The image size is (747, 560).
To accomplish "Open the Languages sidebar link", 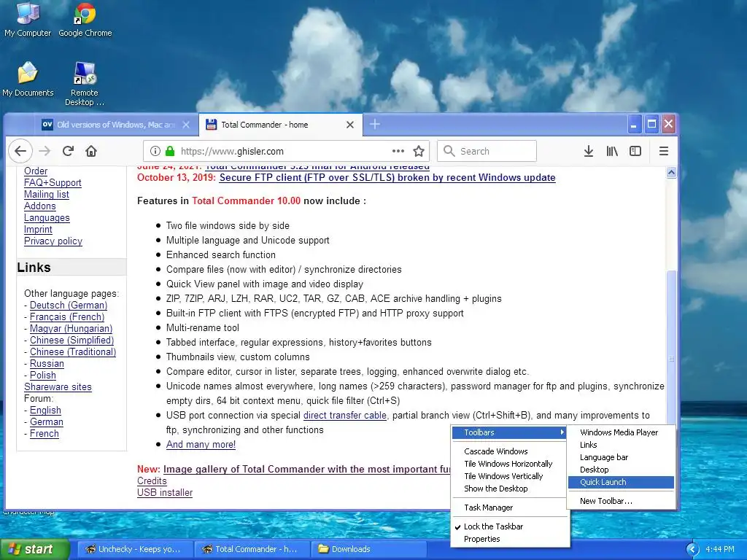I will [47, 217].
